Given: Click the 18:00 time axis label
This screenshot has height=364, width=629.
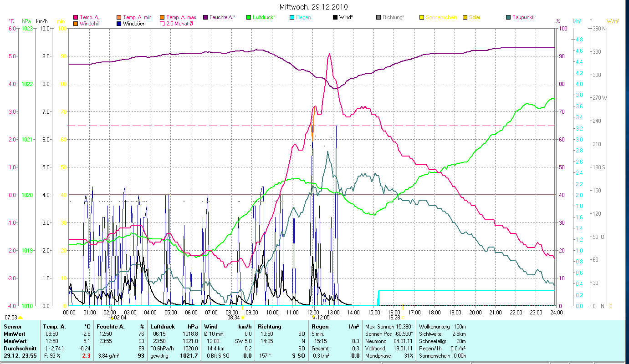Looking at the screenshot, I should click(x=435, y=313).
